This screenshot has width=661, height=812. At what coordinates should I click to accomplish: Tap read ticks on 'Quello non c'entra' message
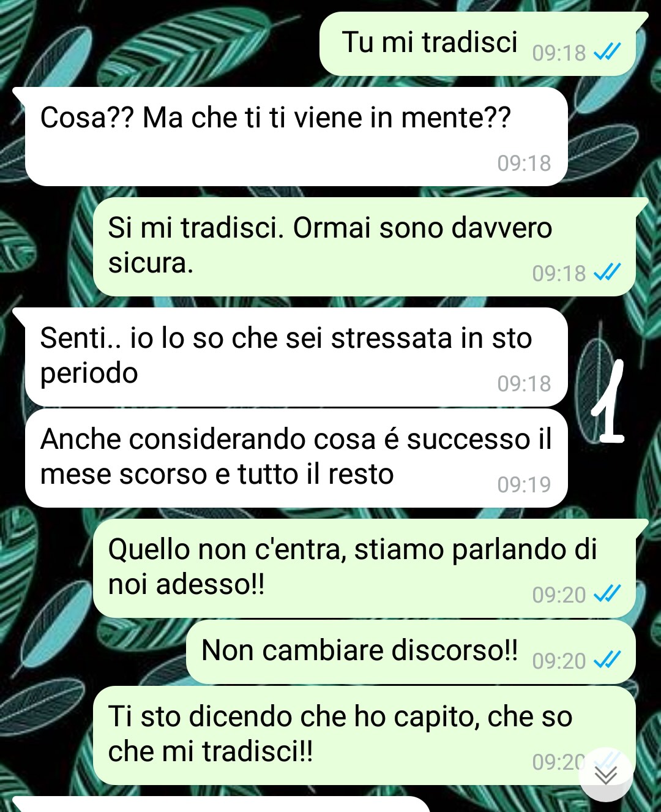tap(607, 594)
